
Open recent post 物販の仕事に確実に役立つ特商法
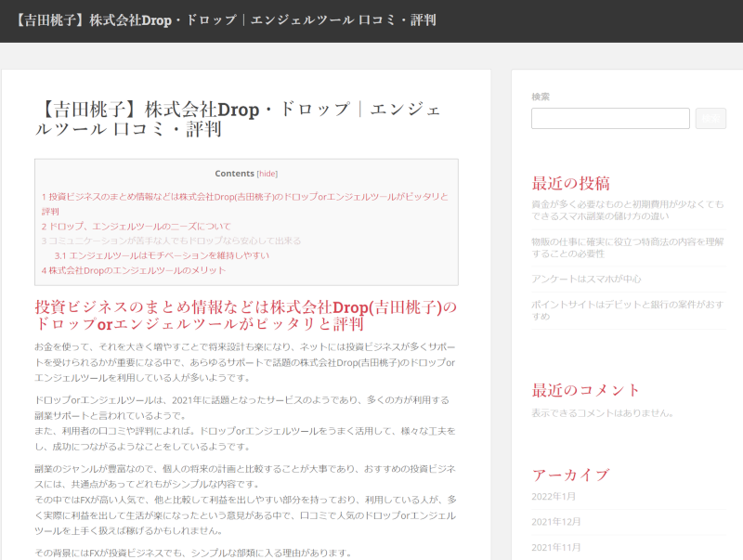tap(627, 247)
